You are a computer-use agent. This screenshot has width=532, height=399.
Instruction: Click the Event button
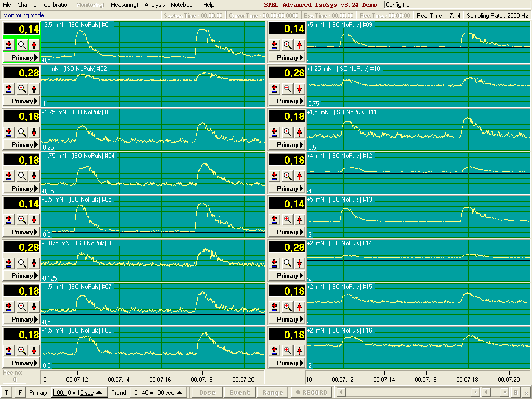click(240, 393)
